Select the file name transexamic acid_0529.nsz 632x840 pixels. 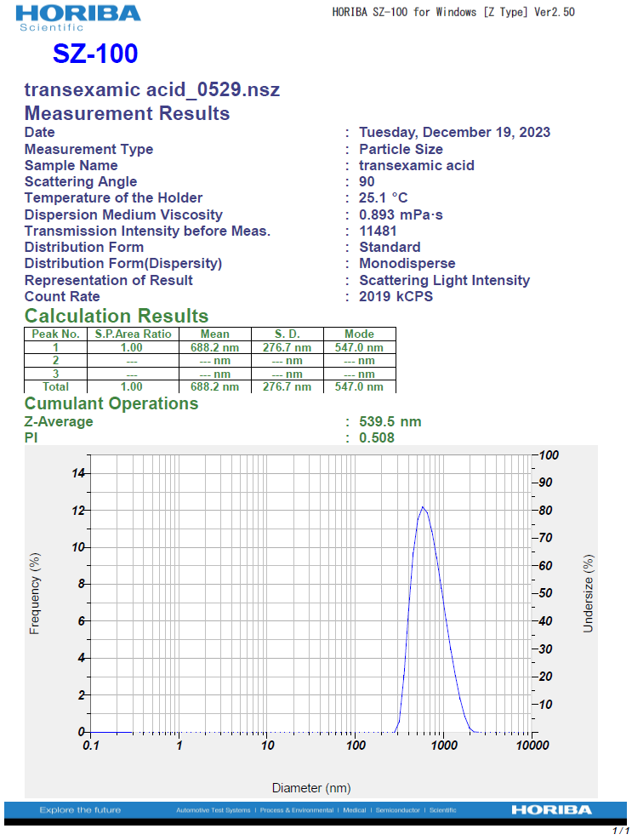point(152,89)
